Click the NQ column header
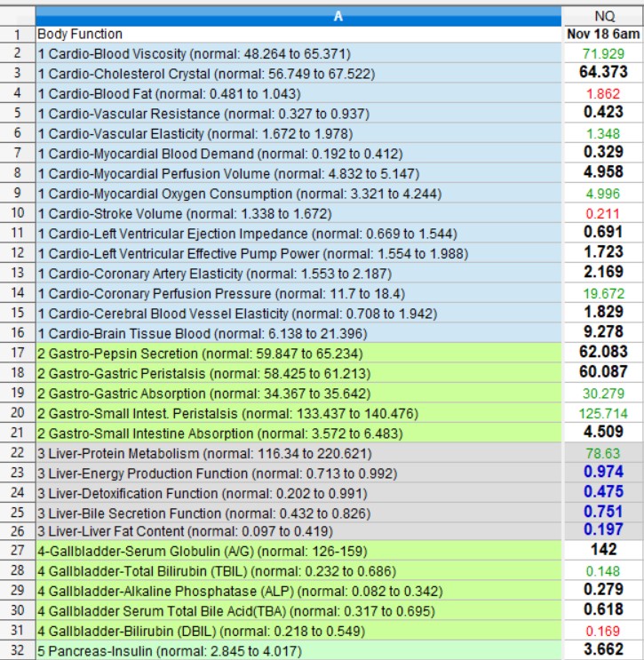 tap(603, 16)
